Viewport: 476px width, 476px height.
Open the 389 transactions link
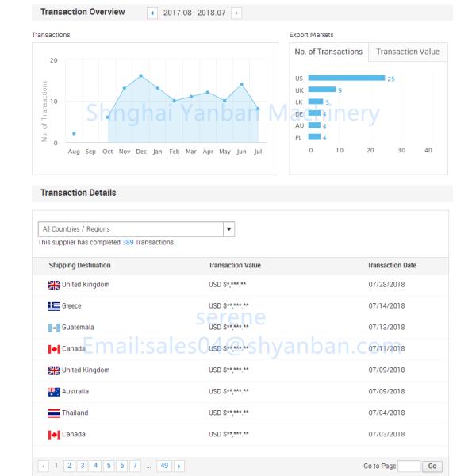(x=128, y=243)
